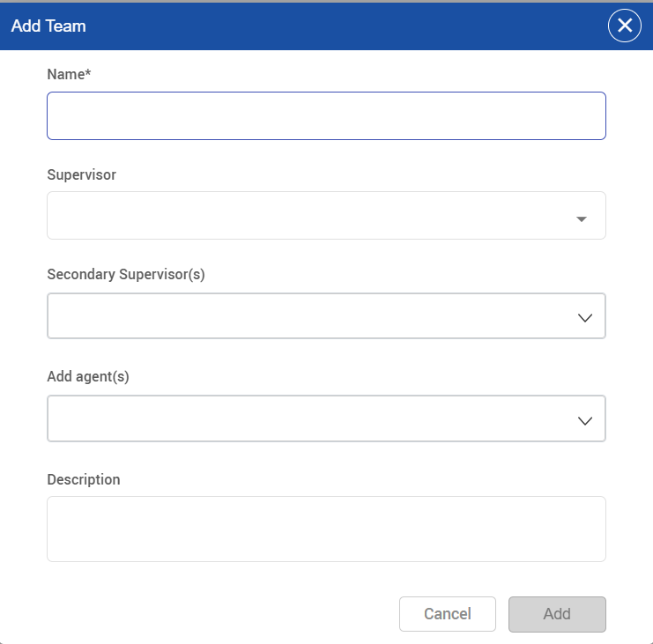
Task: Focus the Description text area
Action: pos(326,529)
